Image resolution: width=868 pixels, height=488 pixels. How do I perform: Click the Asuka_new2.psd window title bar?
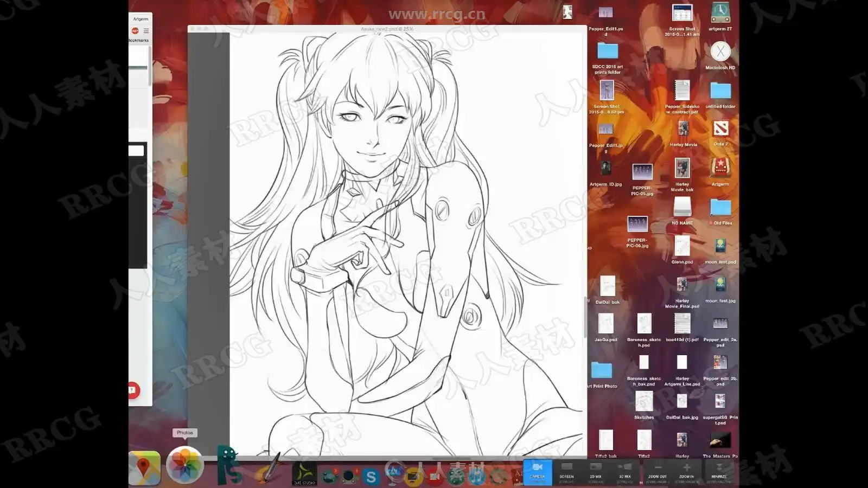click(x=387, y=29)
